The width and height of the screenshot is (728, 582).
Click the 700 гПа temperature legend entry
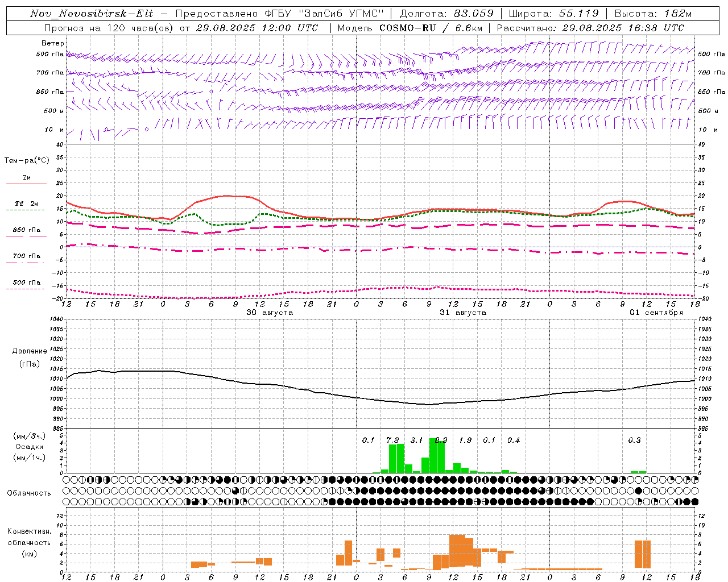(27, 256)
